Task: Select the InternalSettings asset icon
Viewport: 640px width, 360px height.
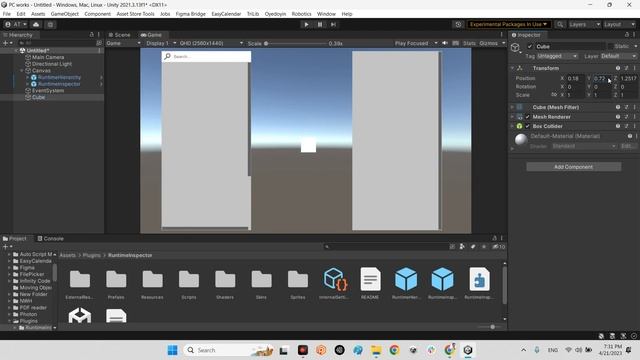Action: 335,280
